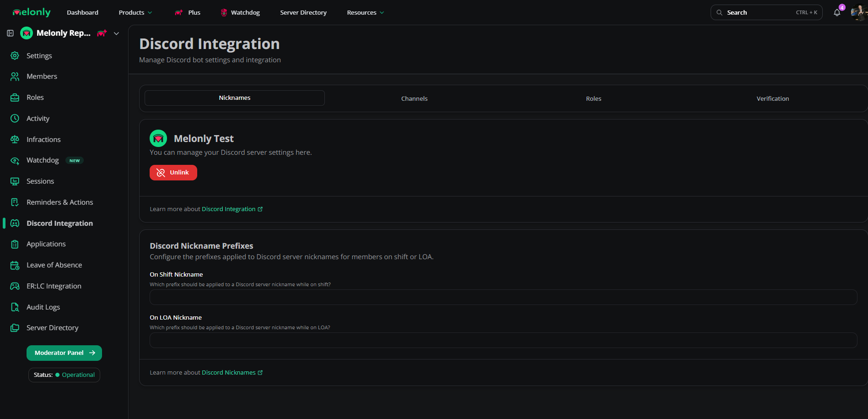Click the Infractions scales icon

pos(15,139)
